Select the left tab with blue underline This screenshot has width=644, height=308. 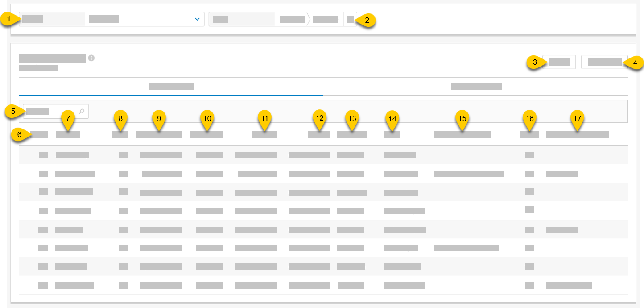coord(171,87)
